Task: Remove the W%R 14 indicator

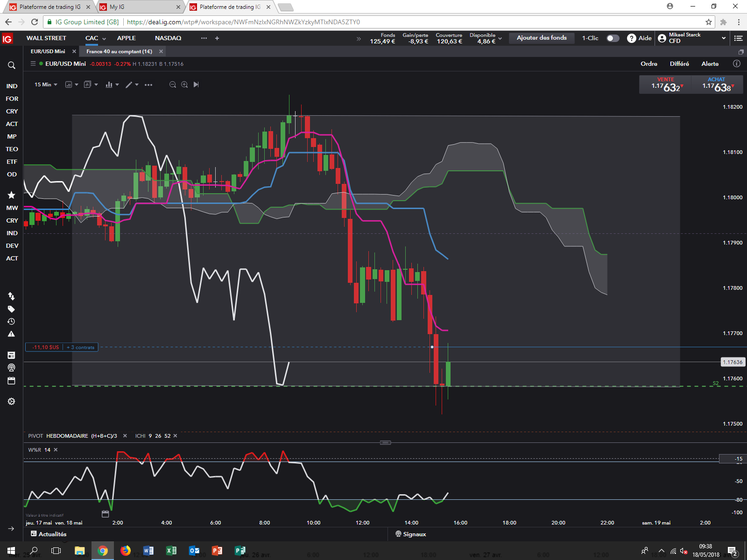Action: coord(56,450)
